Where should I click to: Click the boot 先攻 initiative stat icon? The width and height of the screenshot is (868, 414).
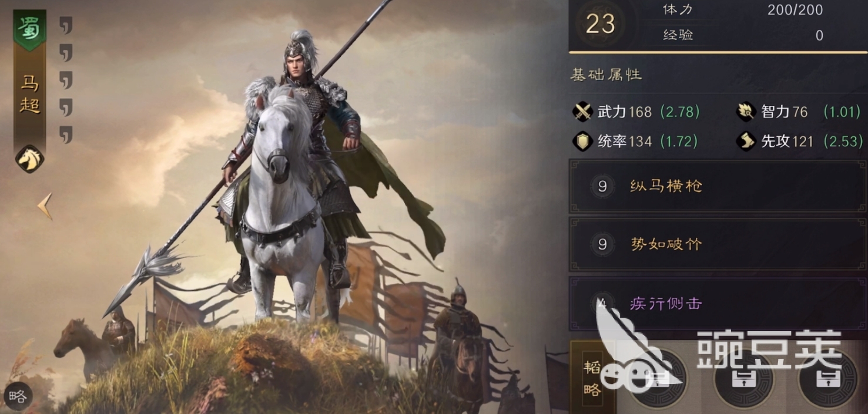tap(746, 141)
